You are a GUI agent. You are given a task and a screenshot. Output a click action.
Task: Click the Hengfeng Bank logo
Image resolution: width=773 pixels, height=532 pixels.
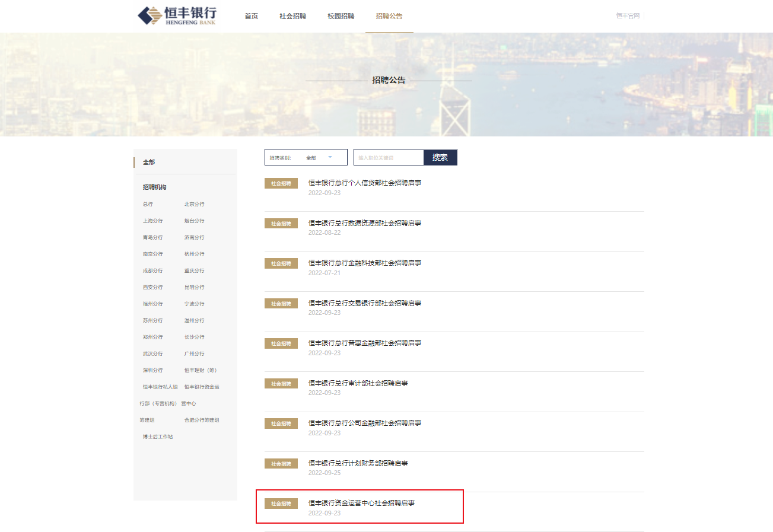(x=177, y=16)
